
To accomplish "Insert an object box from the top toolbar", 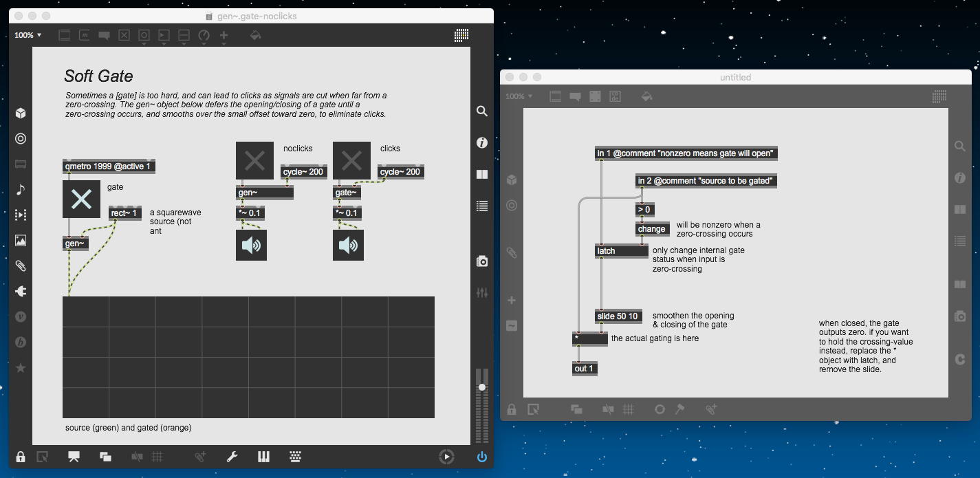I will pyautogui.click(x=65, y=35).
